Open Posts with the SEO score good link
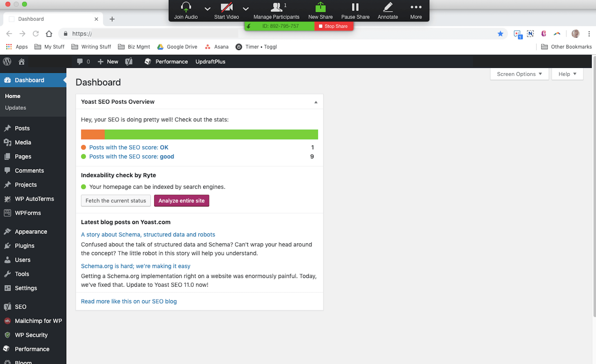The image size is (596, 364). tap(132, 157)
